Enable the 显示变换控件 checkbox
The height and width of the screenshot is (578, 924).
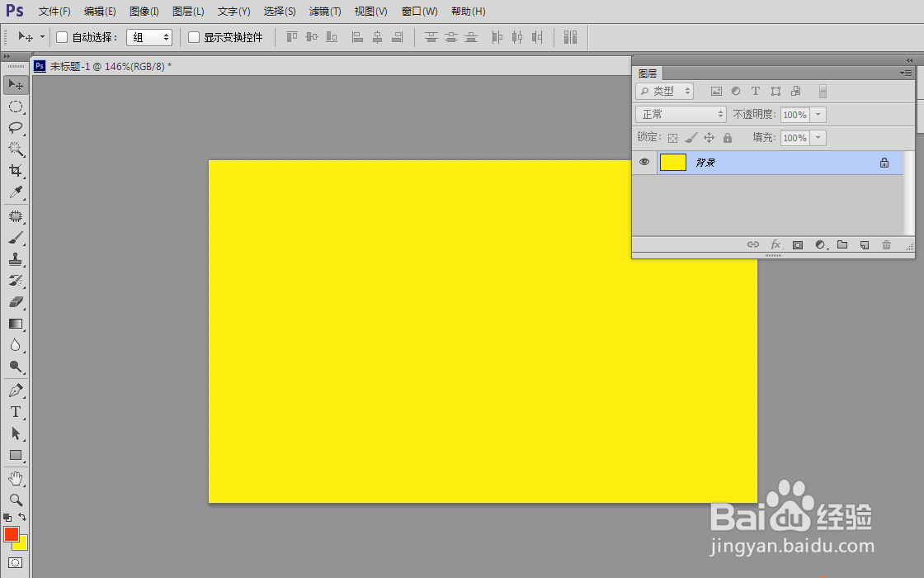click(194, 37)
